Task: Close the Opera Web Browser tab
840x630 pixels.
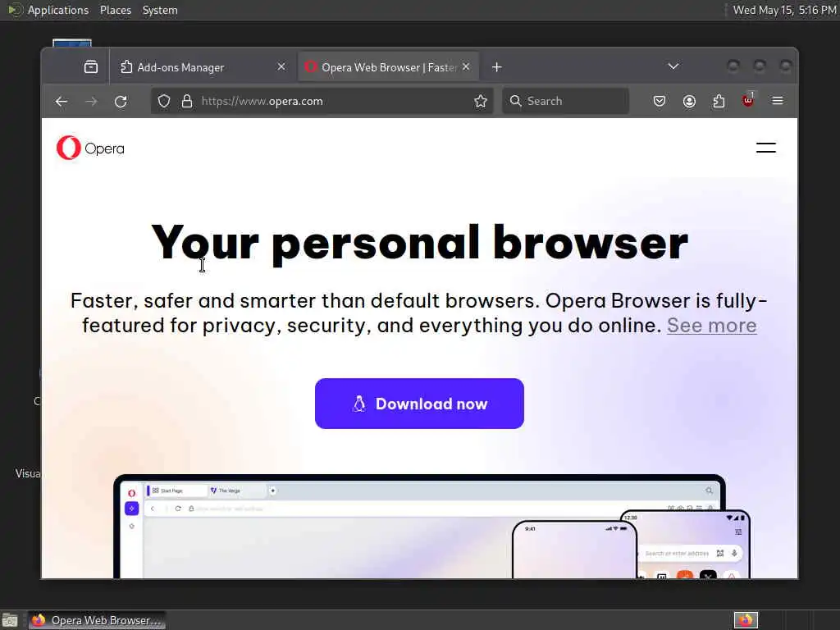Action: 466,67
